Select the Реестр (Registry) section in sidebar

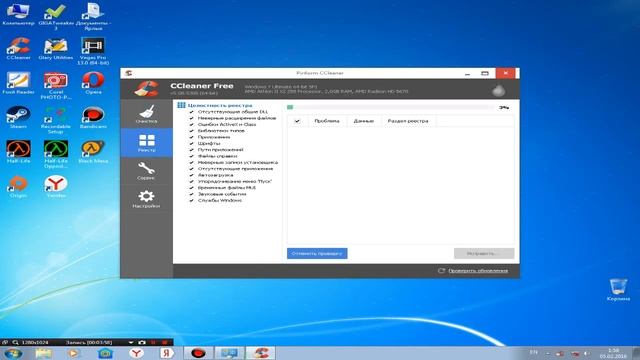pos(147,143)
